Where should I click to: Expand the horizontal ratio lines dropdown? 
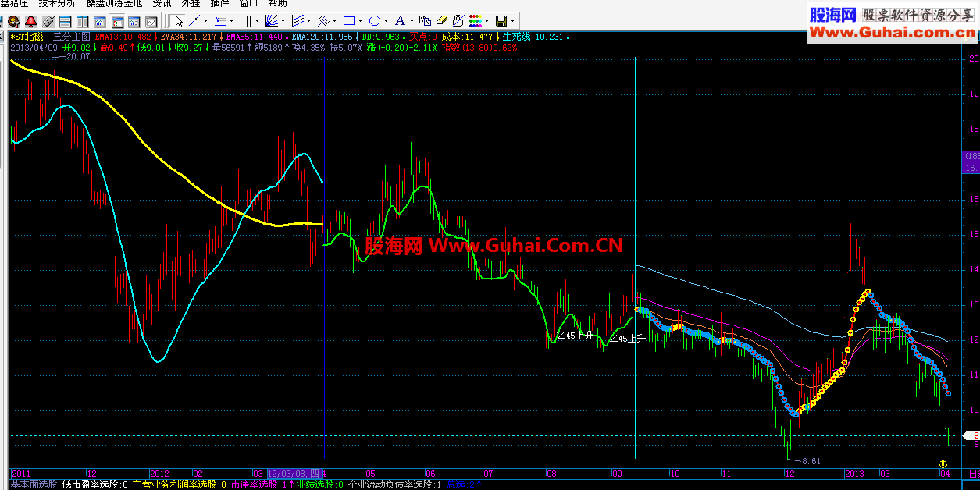pos(232,21)
